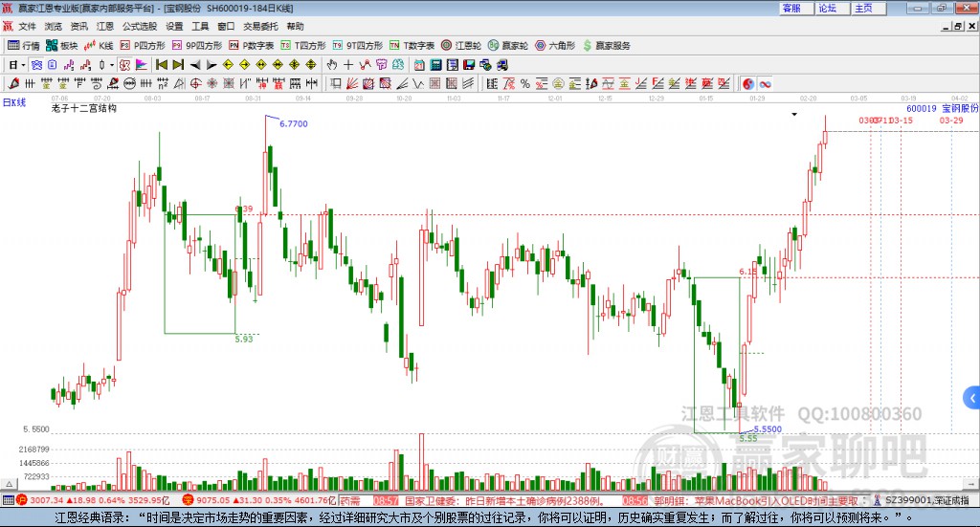Click the 论坛 forum button
The height and width of the screenshot is (527, 980).
click(x=832, y=8)
